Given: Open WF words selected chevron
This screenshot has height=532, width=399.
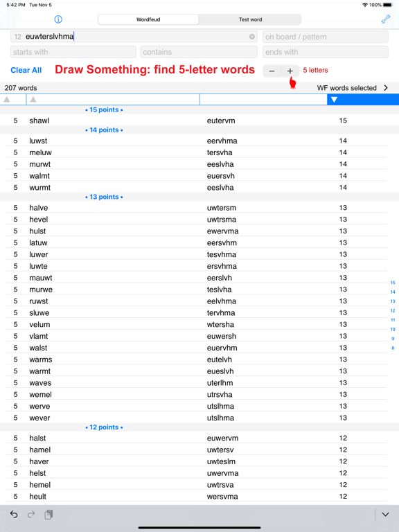Looking at the screenshot, I should pyautogui.click(x=386, y=88).
